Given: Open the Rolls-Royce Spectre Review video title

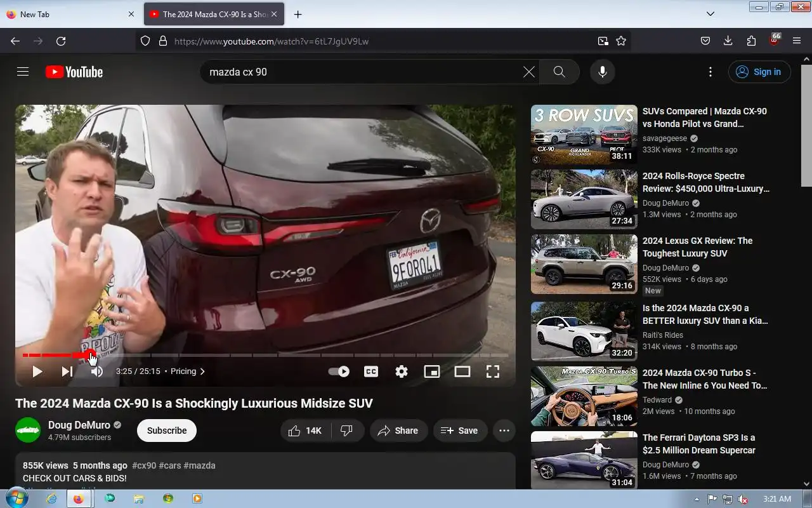Looking at the screenshot, I should tap(706, 182).
